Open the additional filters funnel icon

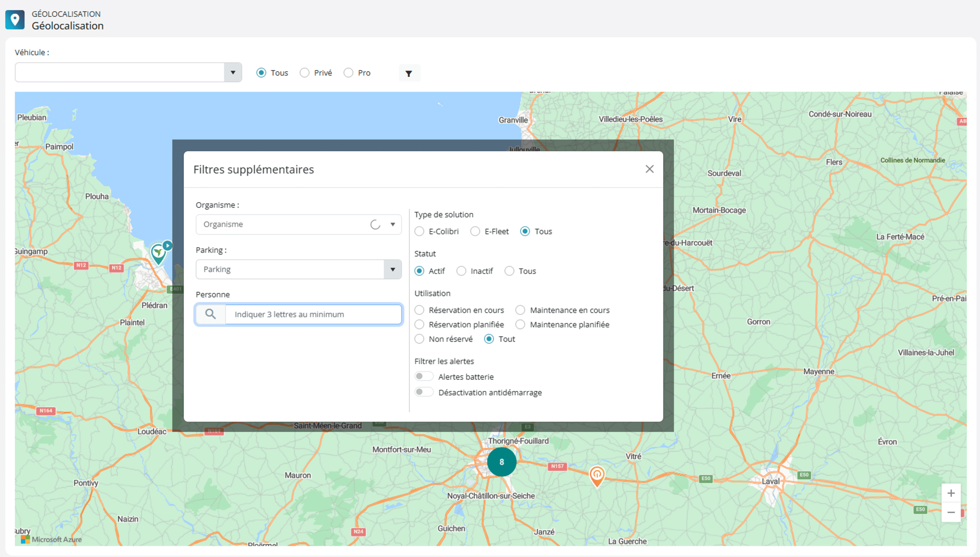(409, 73)
